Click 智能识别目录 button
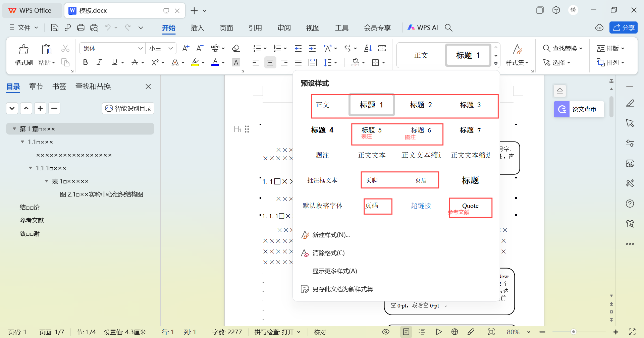 point(128,108)
